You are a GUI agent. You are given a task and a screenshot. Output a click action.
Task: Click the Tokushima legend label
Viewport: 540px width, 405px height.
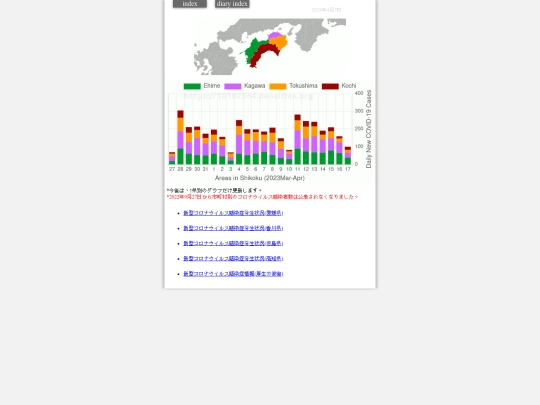[303, 86]
